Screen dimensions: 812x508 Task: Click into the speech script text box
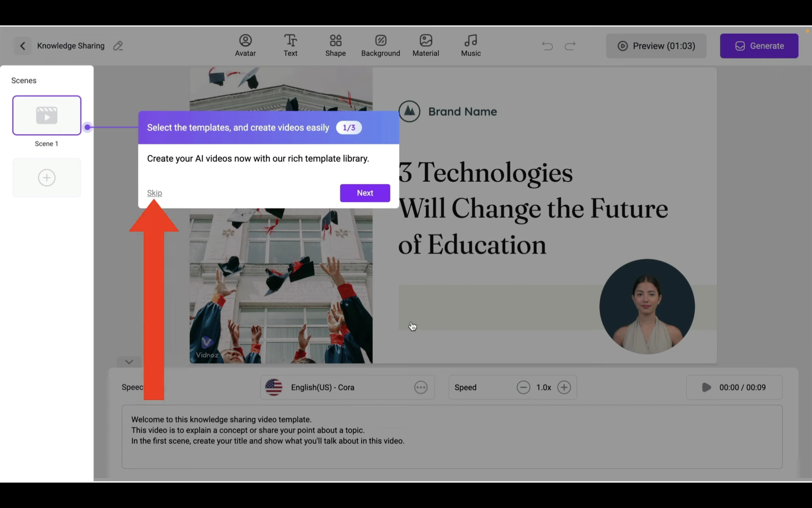tap(452, 437)
